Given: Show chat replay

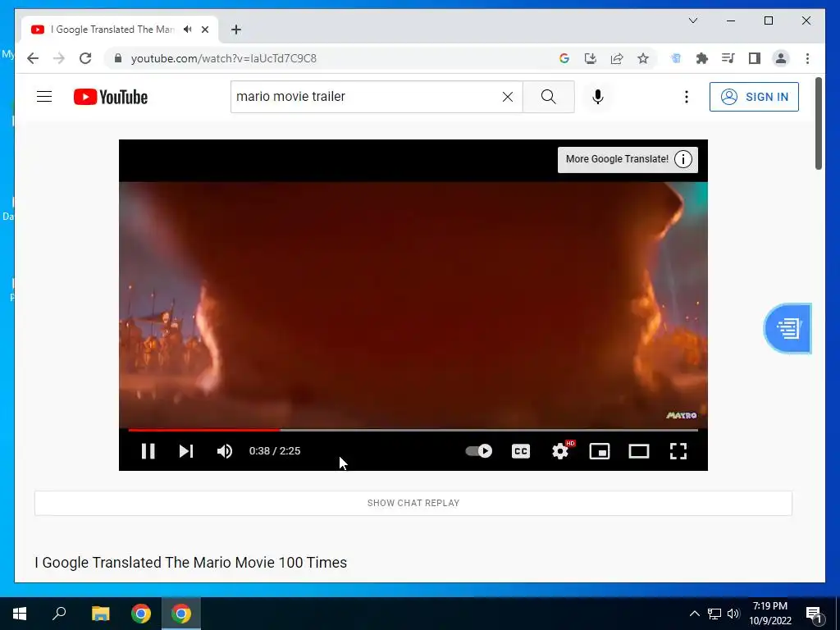Looking at the screenshot, I should (413, 503).
